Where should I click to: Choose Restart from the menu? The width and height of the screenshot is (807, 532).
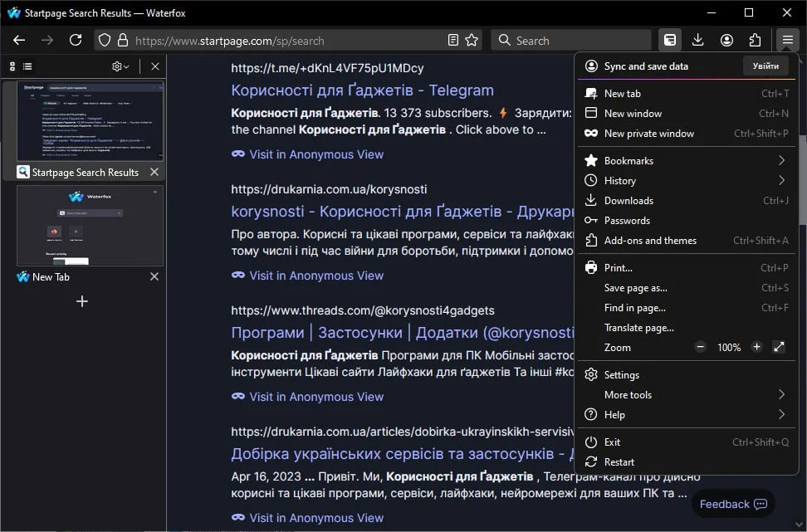click(x=687, y=462)
